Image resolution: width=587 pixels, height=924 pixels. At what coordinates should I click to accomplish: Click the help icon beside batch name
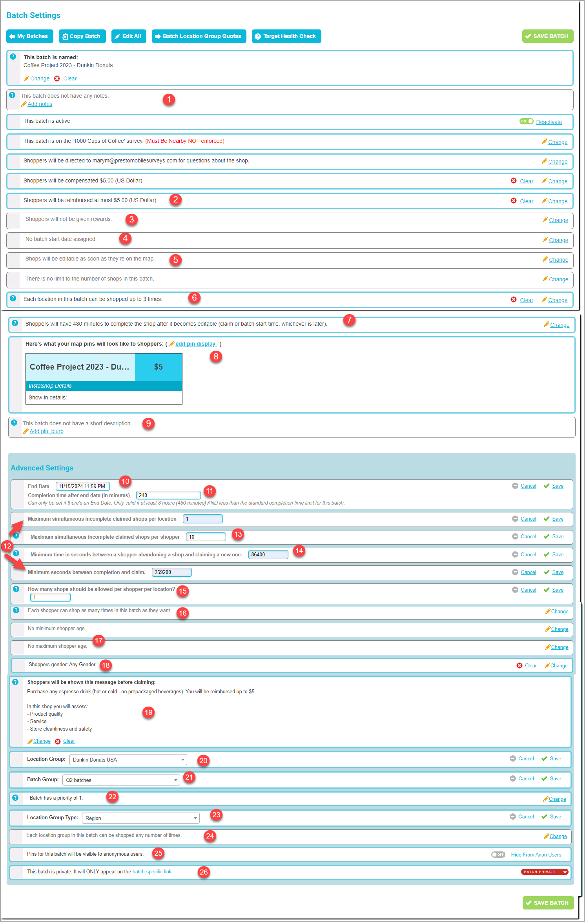13,56
